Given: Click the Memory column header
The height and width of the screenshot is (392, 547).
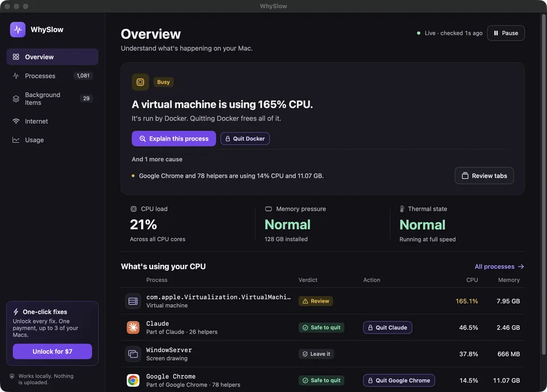Looking at the screenshot, I should [509, 280].
